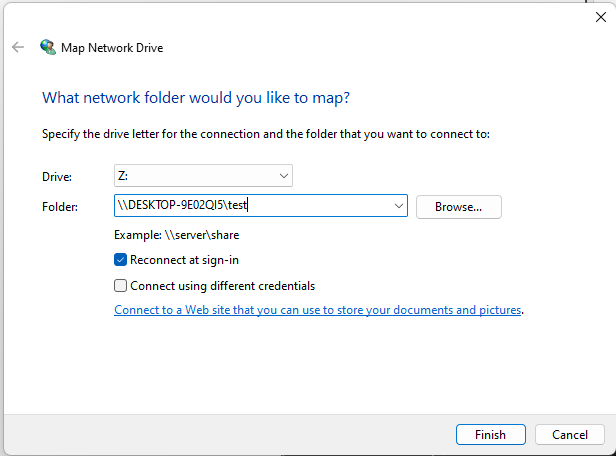The image size is (616, 456).
Task: Click the 'Folder:' field label
Action: click(x=60, y=207)
